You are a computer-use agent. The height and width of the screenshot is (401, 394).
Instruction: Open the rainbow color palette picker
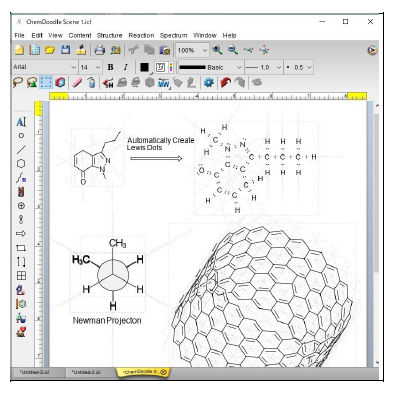[x=171, y=67]
